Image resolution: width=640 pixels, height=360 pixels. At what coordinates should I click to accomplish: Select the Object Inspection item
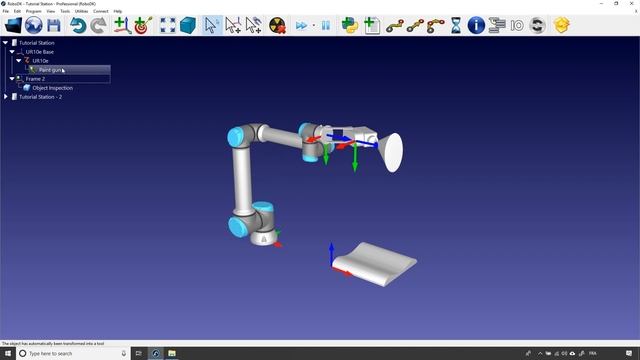coord(53,88)
